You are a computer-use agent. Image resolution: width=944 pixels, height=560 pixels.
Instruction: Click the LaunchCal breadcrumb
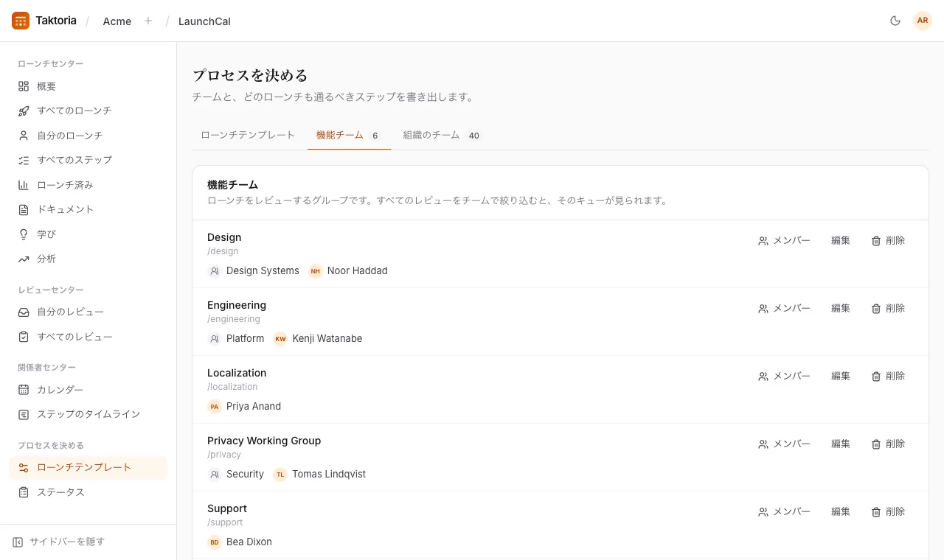pos(204,21)
